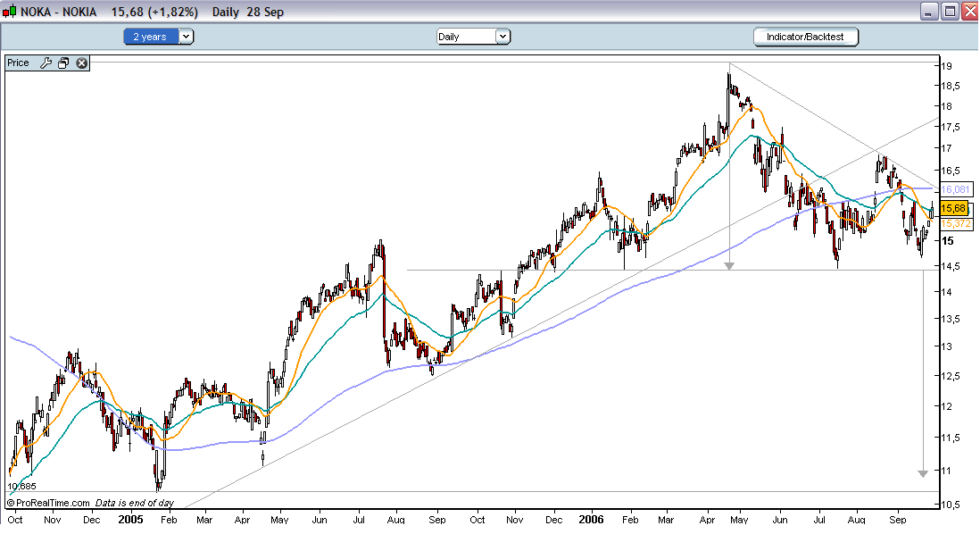Screen dimensions: 980x534
Task: Click the 17,5 price level on axis
Action: pos(951,127)
